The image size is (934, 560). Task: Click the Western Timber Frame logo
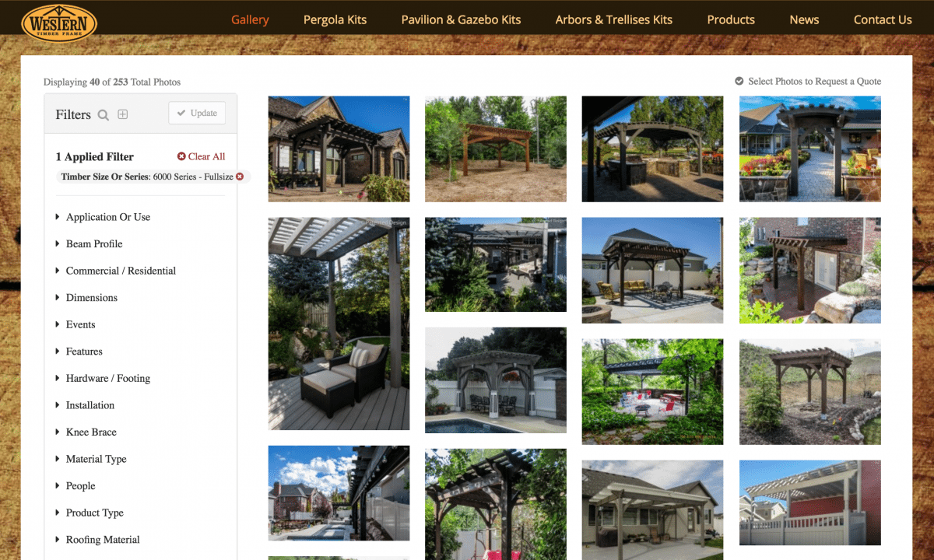(x=59, y=22)
